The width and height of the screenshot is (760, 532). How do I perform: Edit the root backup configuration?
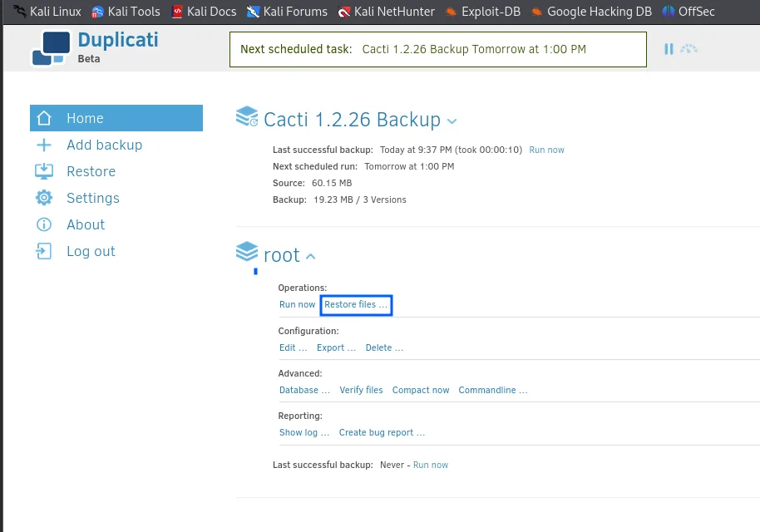294,348
